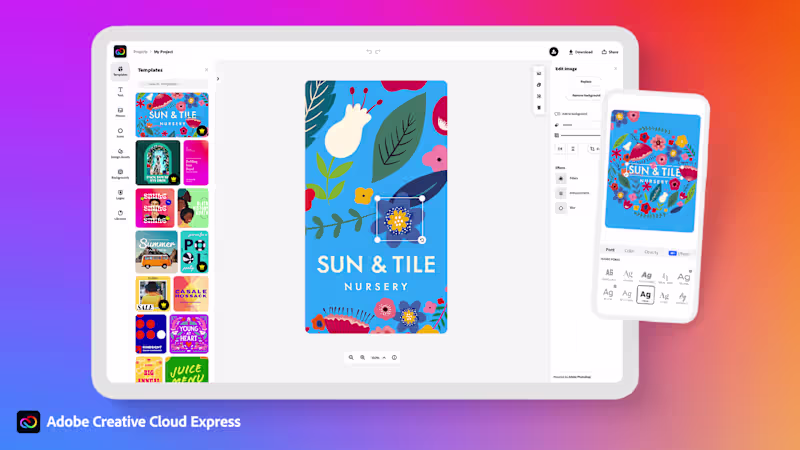Click the NURSERY text on canvas
This screenshot has width=800, height=450.
[x=376, y=287]
